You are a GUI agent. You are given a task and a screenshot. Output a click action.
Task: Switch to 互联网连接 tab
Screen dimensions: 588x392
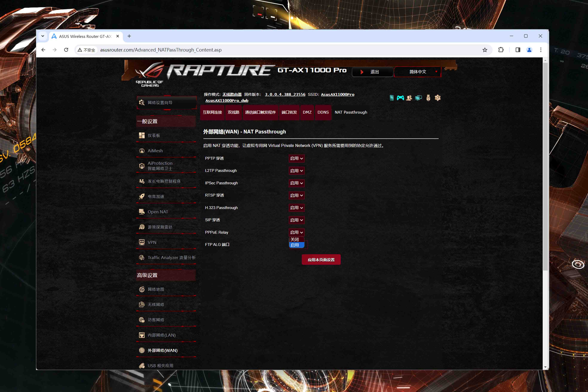(212, 112)
